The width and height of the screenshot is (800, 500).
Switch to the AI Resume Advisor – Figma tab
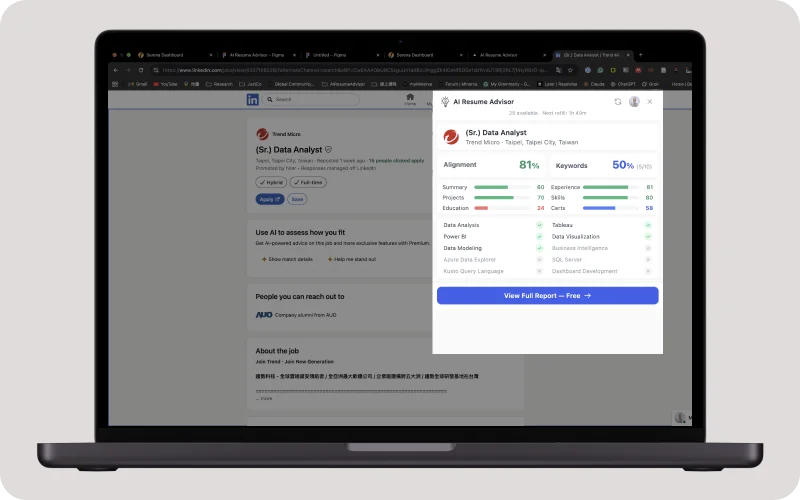pyautogui.click(x=259, y=55)
